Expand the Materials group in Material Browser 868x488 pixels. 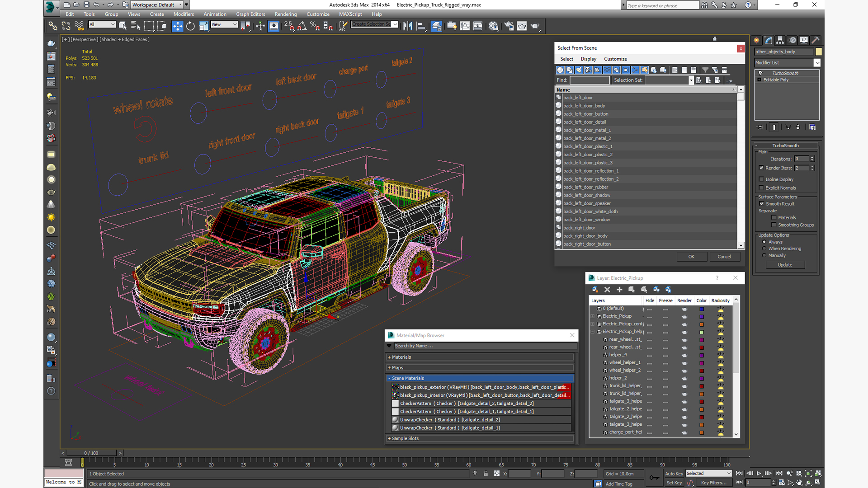click(481, 357)
